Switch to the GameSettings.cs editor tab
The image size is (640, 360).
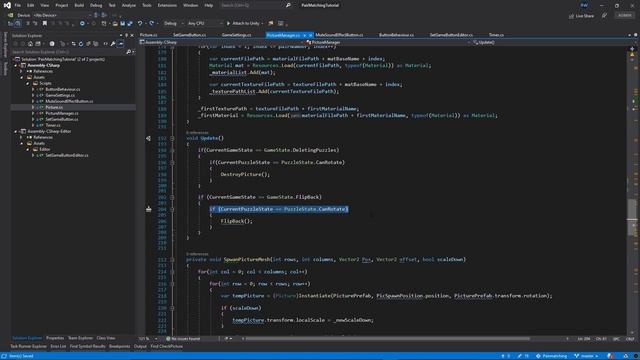[236, 35]
